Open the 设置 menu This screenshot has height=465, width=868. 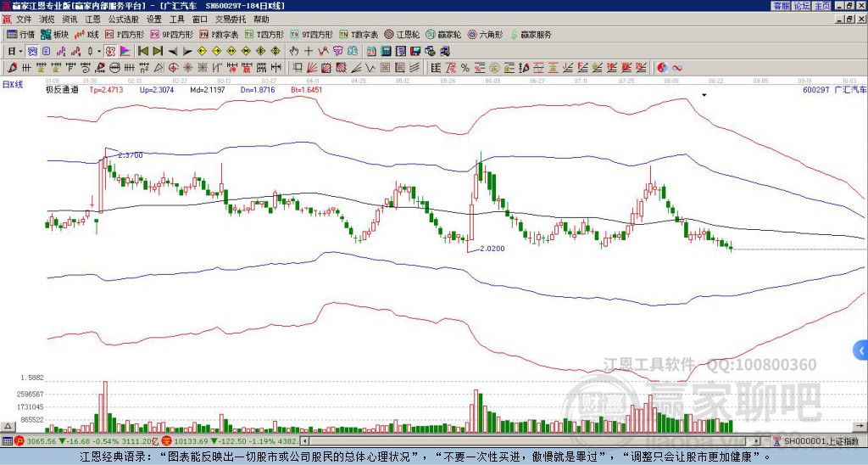click(154, 20)
